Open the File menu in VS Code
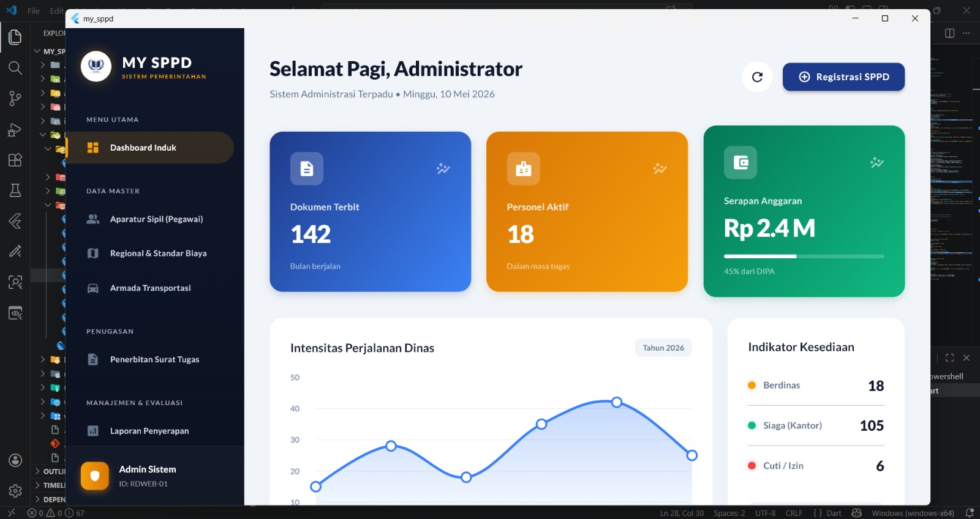980x519 pixels. click(x=34, y=10)
